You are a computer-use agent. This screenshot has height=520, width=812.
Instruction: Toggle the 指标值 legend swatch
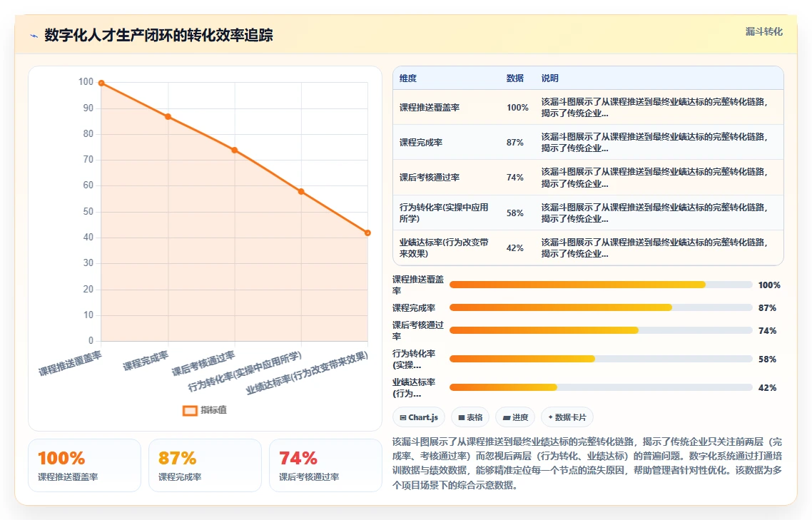(190, 411)
